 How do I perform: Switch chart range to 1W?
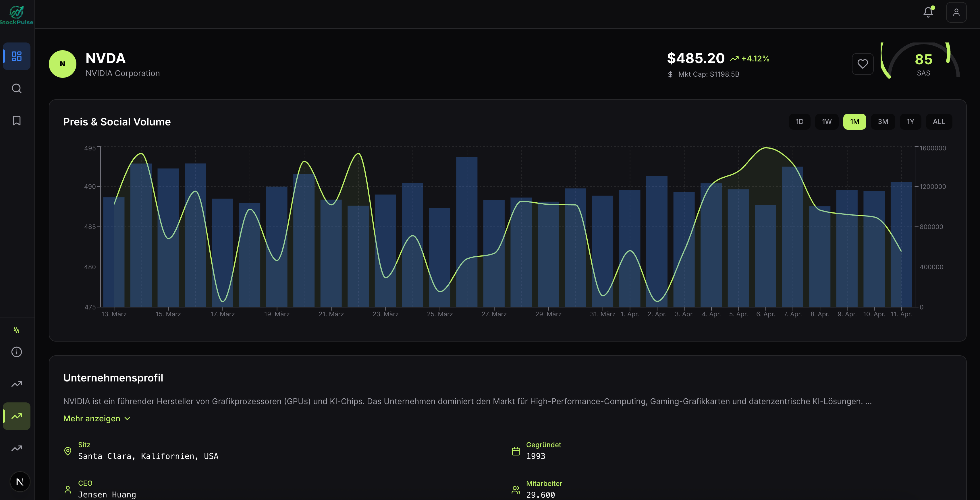(x=827, y=122)
